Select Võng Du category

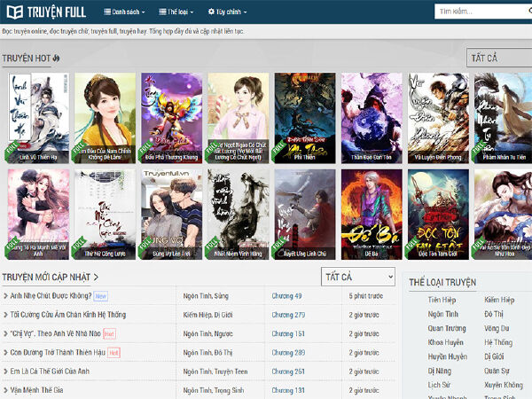[x=497, y=328]
